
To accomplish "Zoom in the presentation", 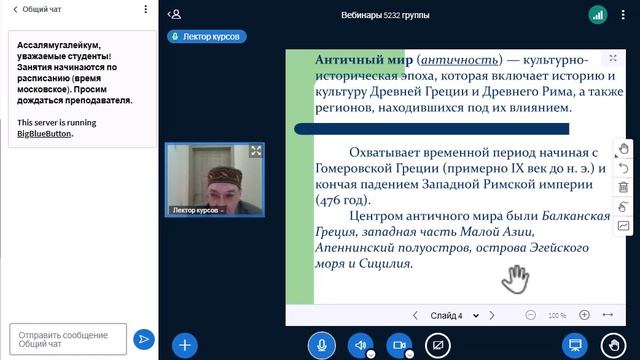I will (584, 315).
